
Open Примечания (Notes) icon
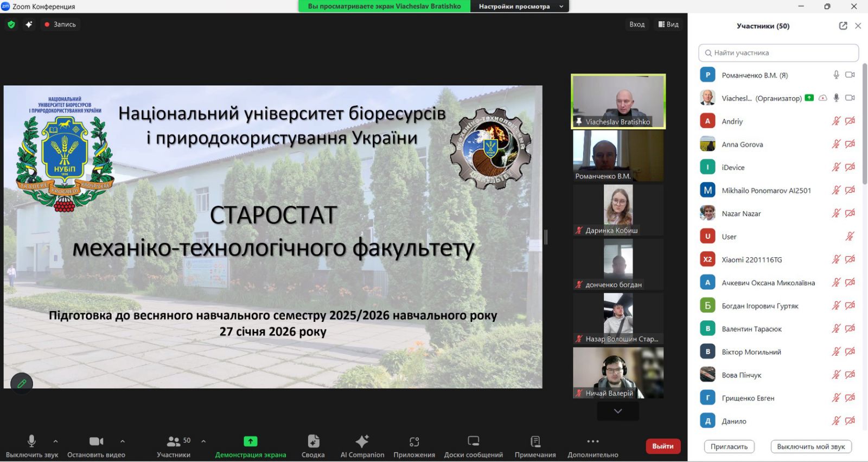535,441
